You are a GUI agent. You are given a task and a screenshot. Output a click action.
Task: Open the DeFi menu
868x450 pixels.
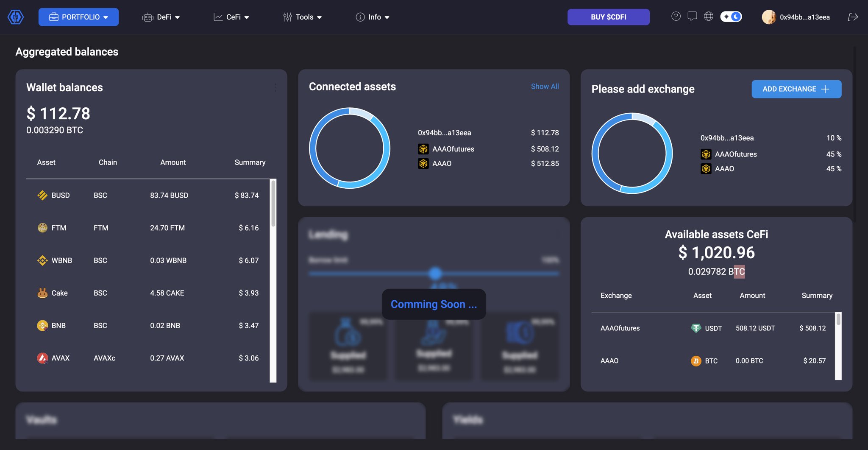pos(161,17)
